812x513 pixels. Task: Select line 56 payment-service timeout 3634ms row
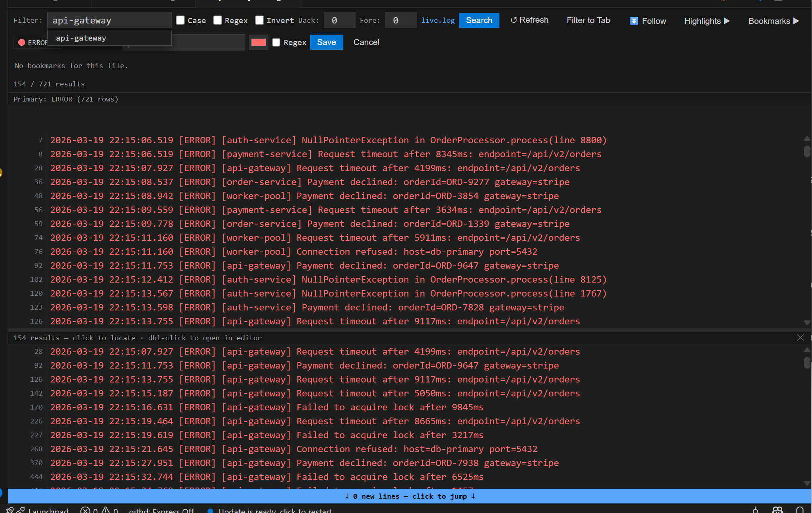(406, 210)
